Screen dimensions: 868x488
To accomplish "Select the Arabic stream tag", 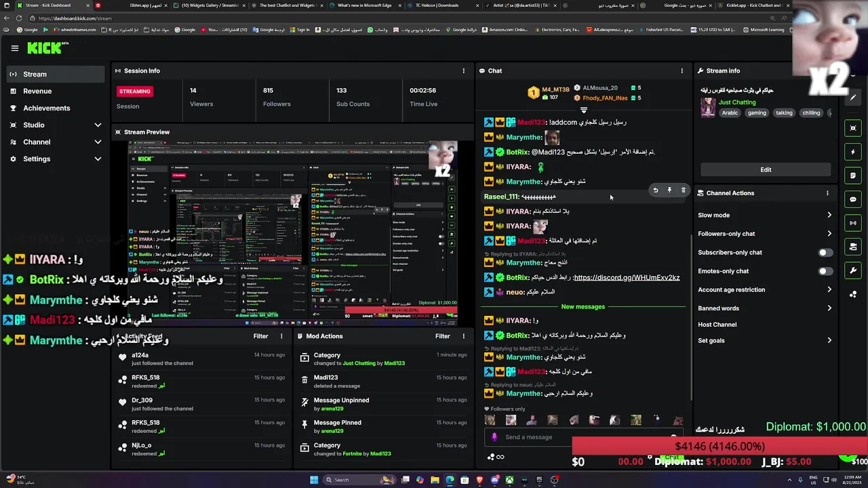I will coord(730,113).
